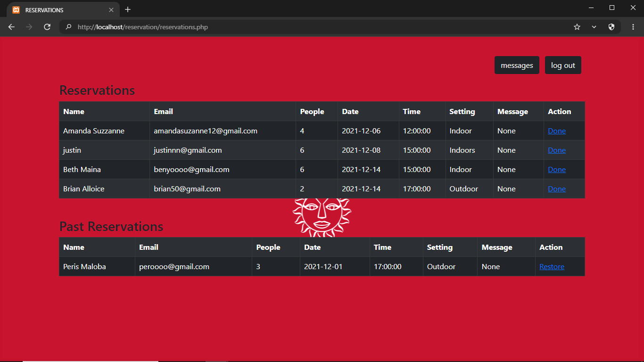644x362 pixels.
Task: Open the messages page
Action: [517, 66]
